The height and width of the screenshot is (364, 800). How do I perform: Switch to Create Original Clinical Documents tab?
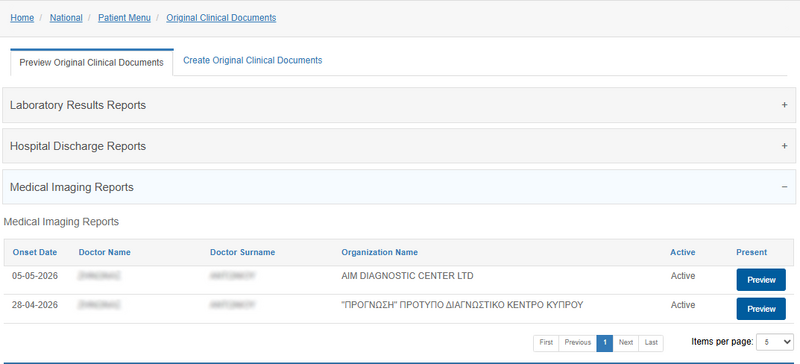click(253, 60)
